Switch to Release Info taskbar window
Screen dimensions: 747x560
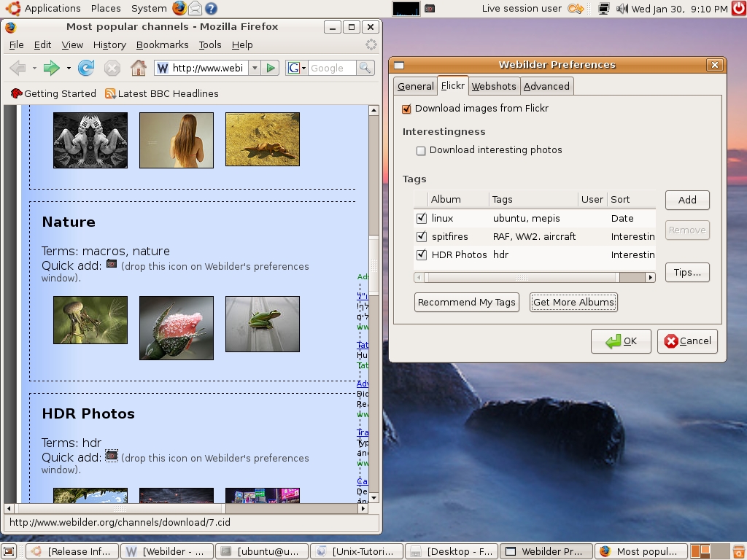pyautogui.click(x=72, y=551)
